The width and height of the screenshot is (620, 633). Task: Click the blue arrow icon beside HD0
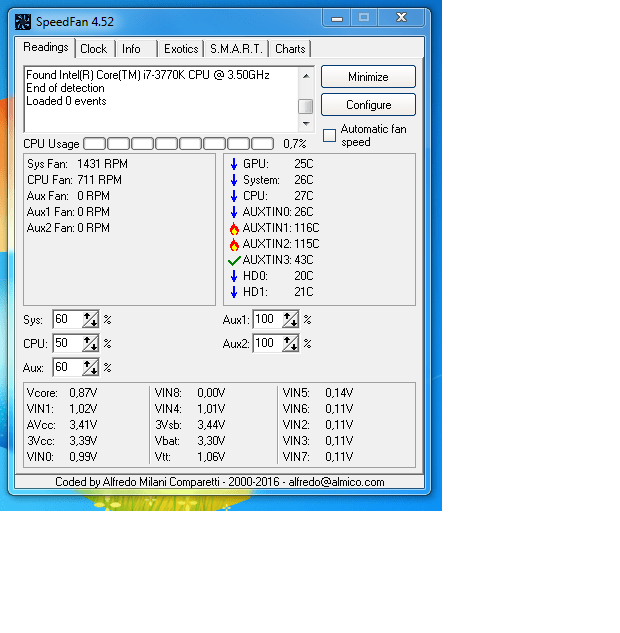234,276
